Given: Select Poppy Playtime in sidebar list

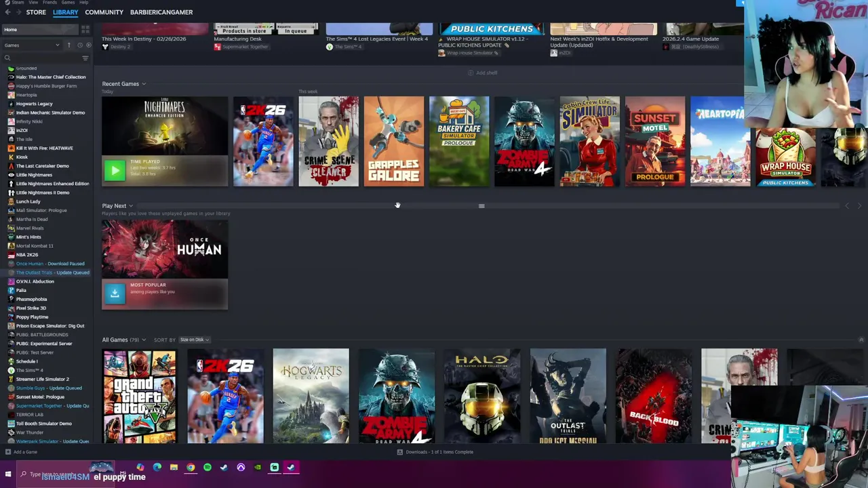Looking at the screenshot, I should pos(32,317).
